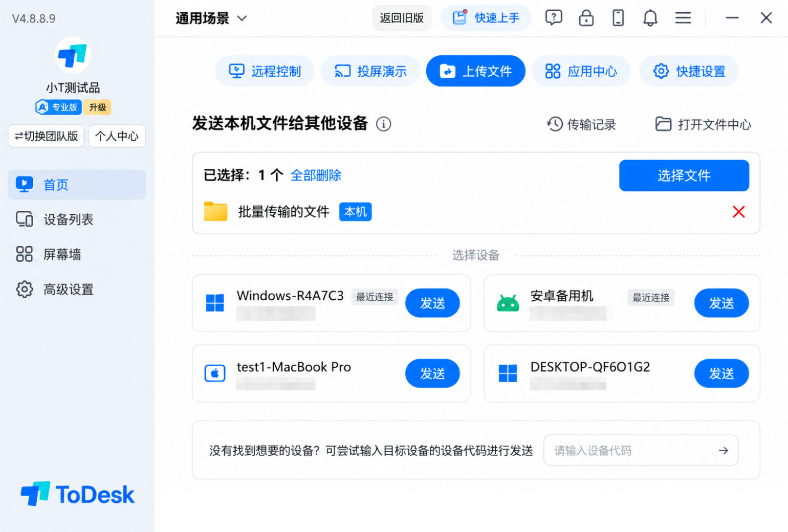Submit device code with the arrow icon
Screen dimensions: 788x532
pos(723,451)
